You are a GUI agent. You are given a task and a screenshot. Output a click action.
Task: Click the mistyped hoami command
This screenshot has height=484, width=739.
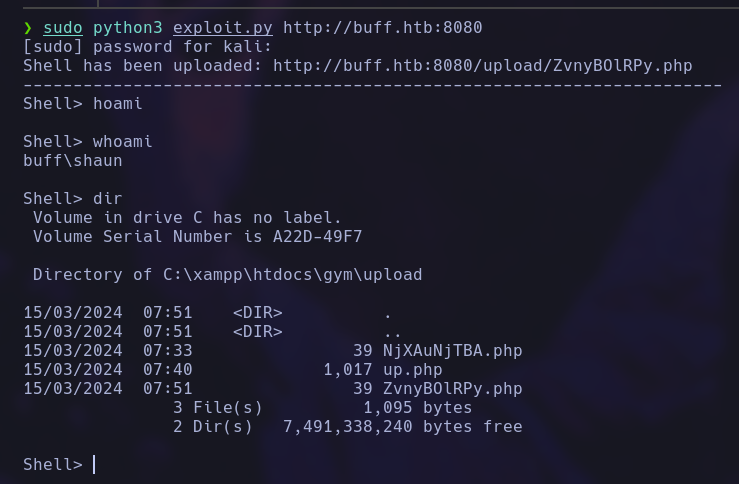pyautogui.click(x=118, y=103)
